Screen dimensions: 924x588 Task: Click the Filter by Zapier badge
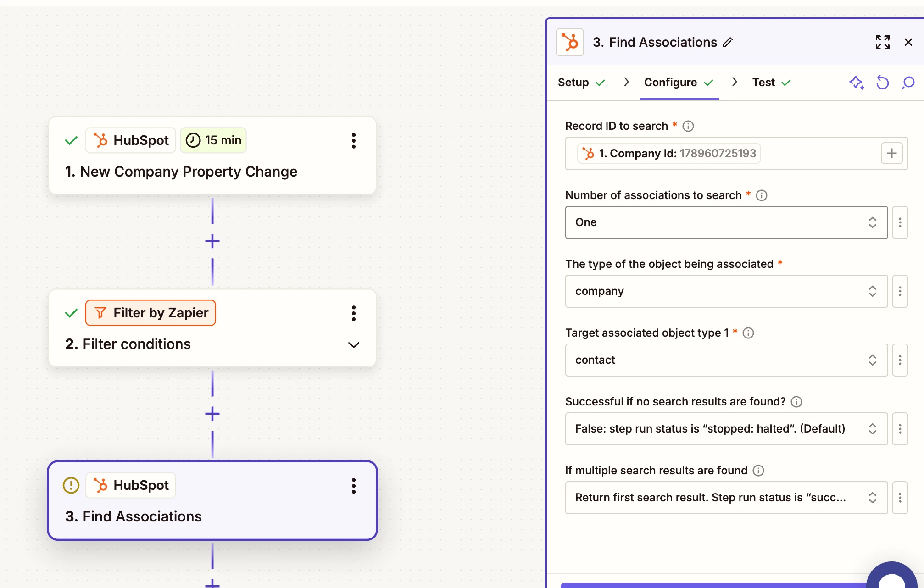(x=150, y=313)
